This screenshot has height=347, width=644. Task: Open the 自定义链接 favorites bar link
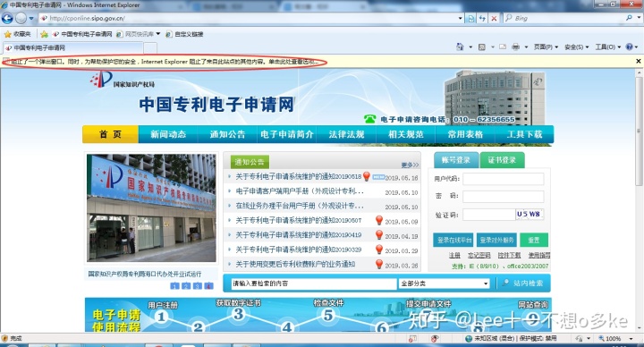184,34
